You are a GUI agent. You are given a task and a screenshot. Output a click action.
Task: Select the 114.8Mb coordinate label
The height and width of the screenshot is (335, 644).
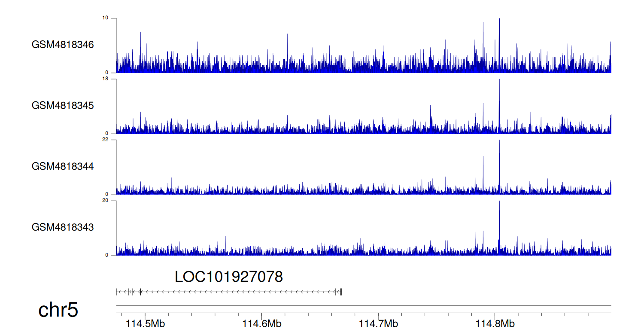[x=495, y=324]
